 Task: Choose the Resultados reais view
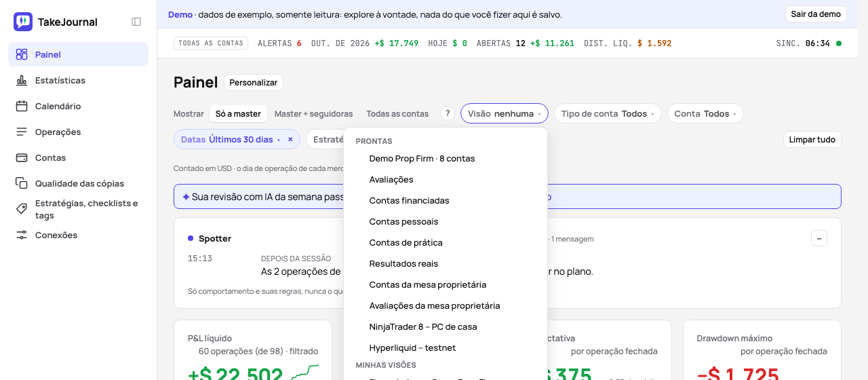(446, 264)
